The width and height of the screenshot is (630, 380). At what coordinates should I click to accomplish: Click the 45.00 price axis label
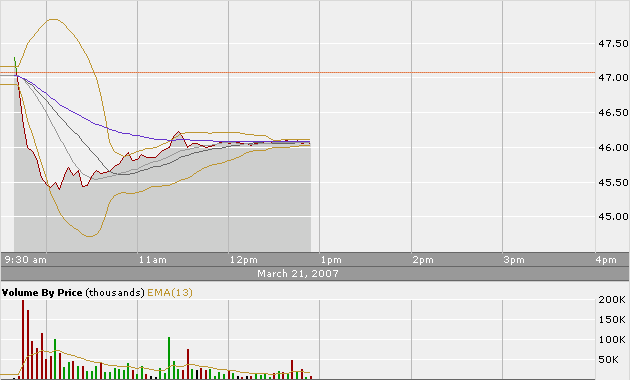pyautogui.click(x=613, y=217)
